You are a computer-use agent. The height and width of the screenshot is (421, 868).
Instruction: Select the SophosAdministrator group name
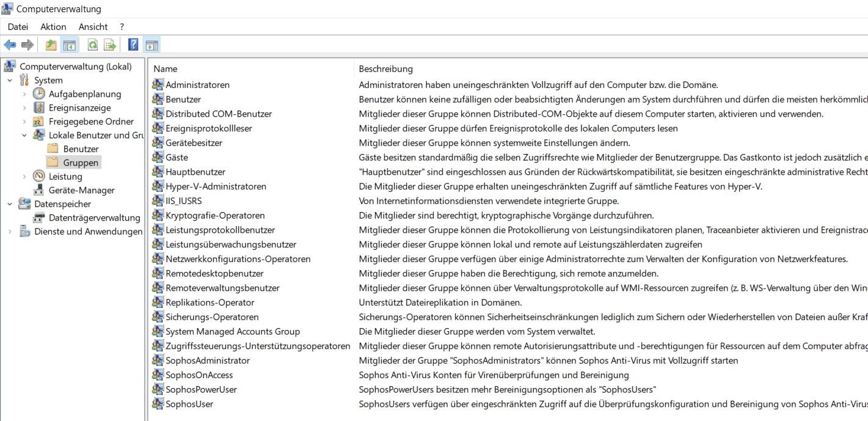click(x=208, y=361)
